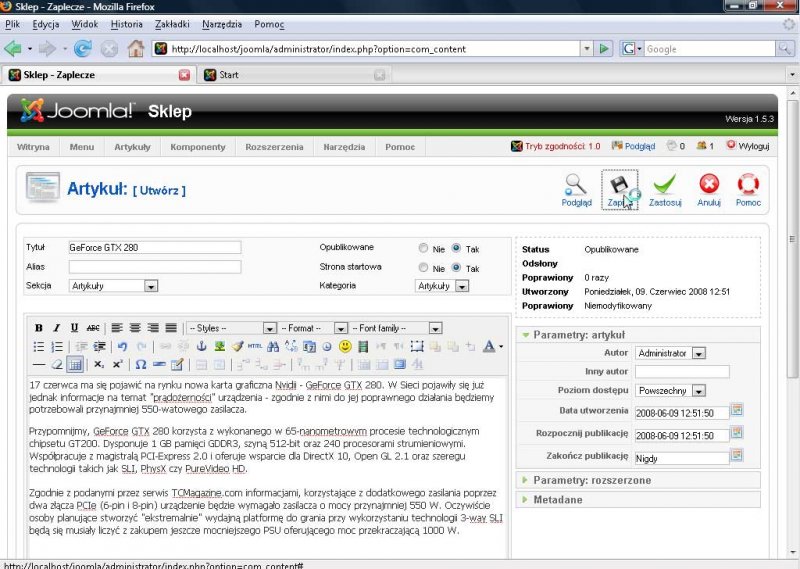The width and height of the screenshot is (800, 569).
Task: Open Pomoc lifebuoy help icon
Action: (x=748, y=185)
